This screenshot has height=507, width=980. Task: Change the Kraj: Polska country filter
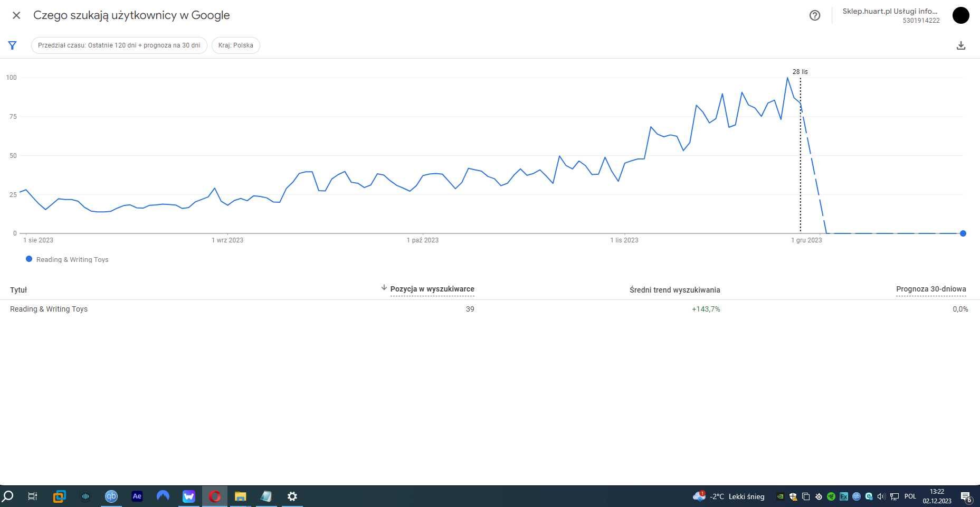236,45
